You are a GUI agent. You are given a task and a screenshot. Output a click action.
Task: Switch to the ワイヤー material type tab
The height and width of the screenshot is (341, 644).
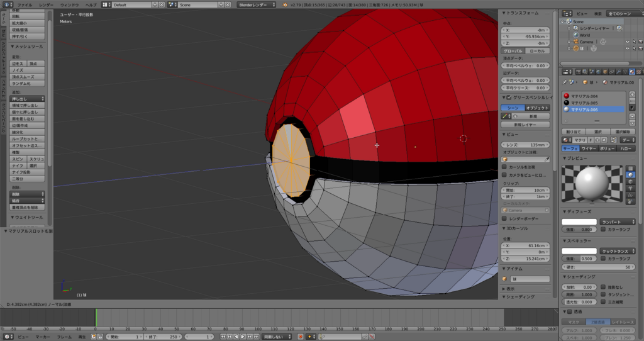click(x=589, y=148)
